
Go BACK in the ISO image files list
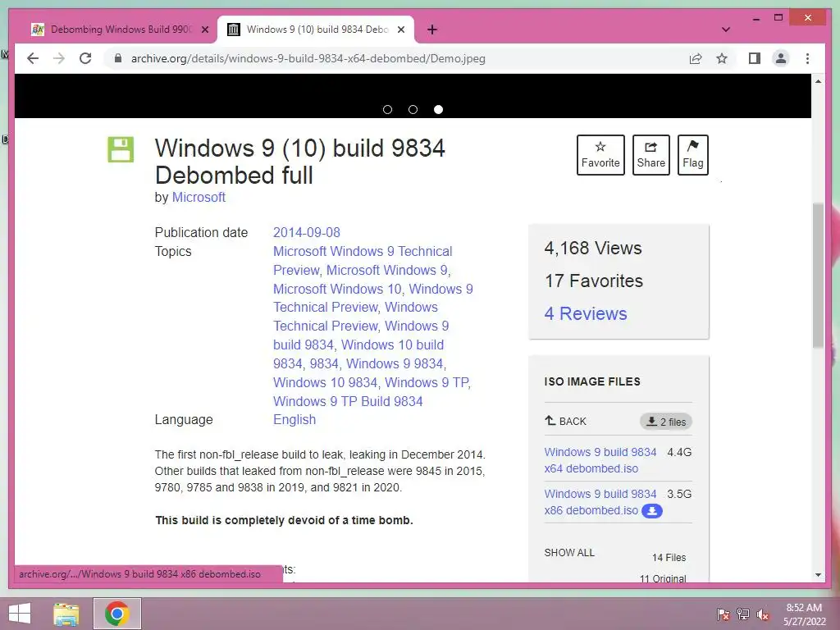click(566, 421)
